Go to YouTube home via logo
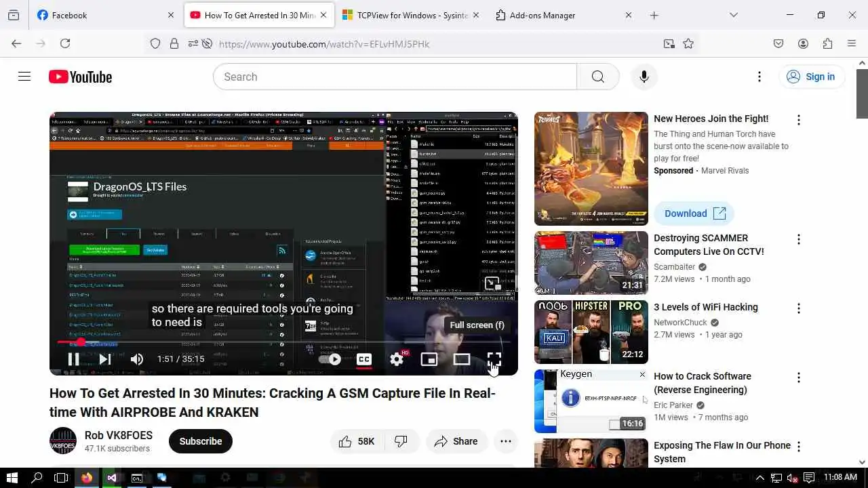This screenshot has width=868, height=488. click(x=80, y=77)
